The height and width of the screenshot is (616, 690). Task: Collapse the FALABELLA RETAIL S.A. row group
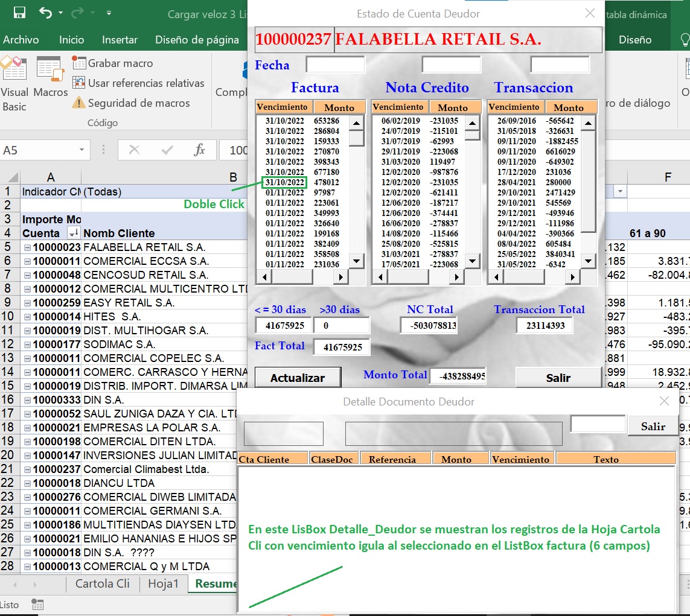pos(27,247)
